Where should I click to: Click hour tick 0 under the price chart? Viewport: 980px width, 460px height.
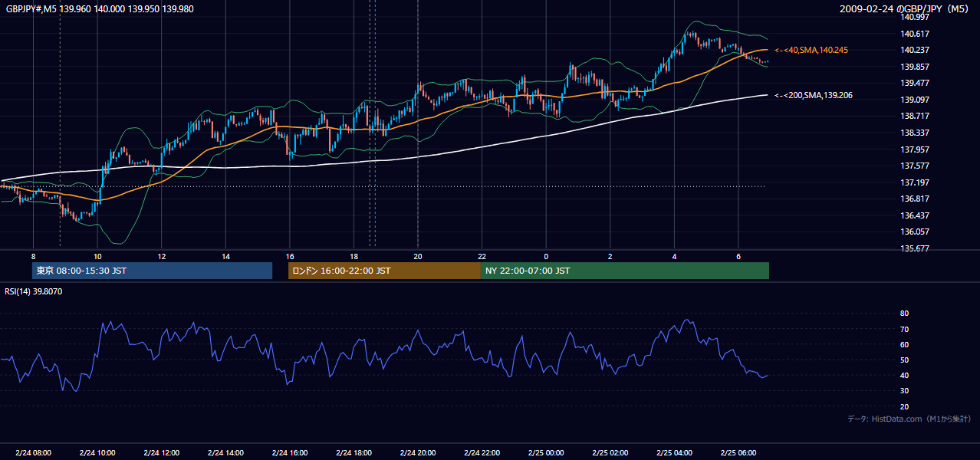(x=546, y=257)
